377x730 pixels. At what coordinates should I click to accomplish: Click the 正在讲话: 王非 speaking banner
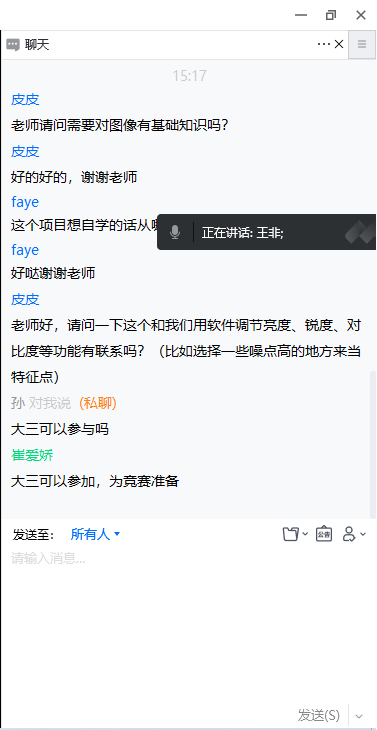(x=267, y=232)
